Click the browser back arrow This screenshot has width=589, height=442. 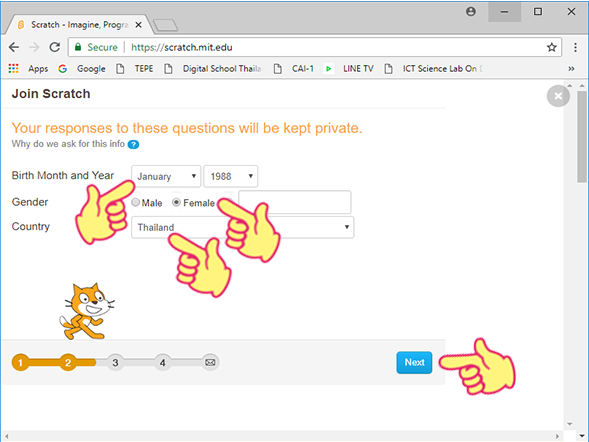pyautogui.click(x=14, y=47)
